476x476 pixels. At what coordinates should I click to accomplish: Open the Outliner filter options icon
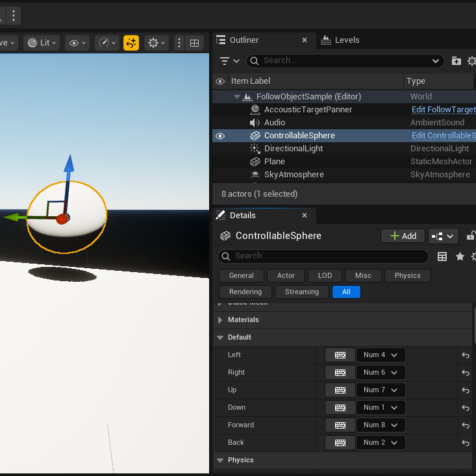[x=229, y=61]
